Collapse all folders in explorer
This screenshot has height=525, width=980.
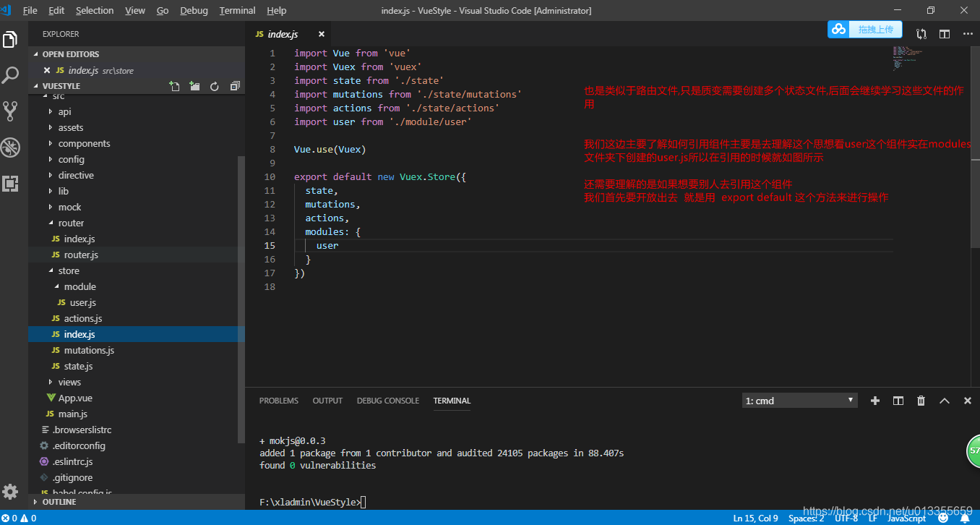pyautogui.click(x=235, y=86)
